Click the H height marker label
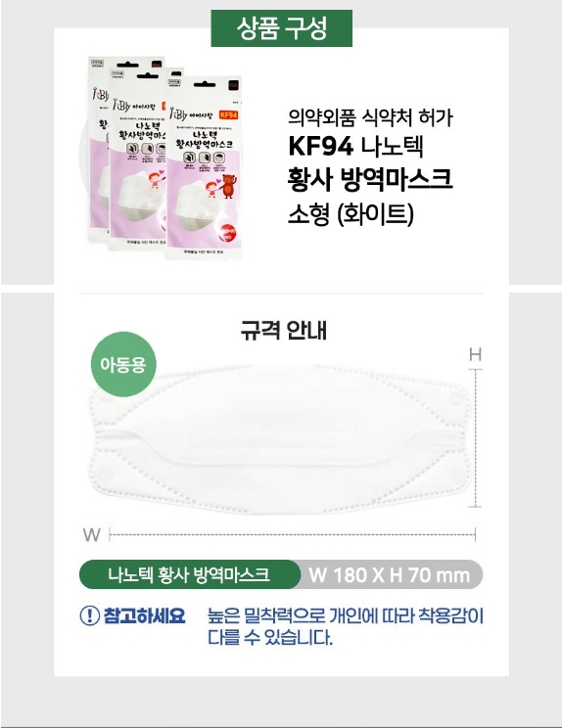This screenshot has height=728, width=562. 475,355
